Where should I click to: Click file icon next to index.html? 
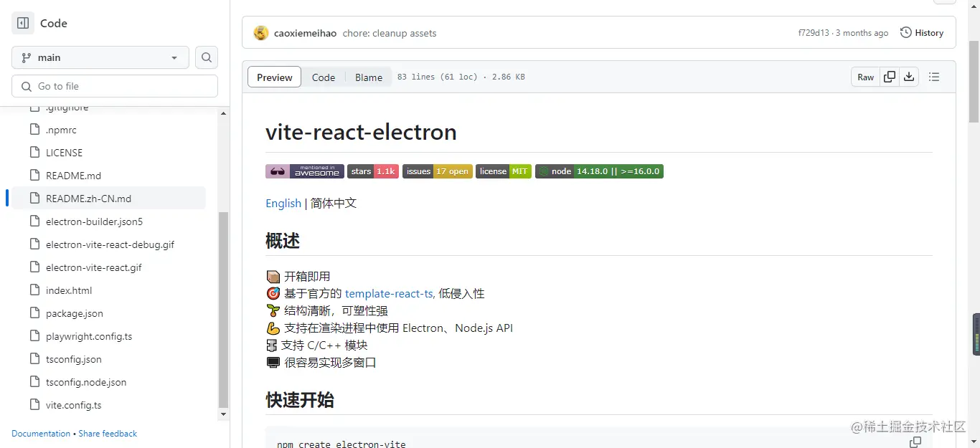[x=34, y=290]
